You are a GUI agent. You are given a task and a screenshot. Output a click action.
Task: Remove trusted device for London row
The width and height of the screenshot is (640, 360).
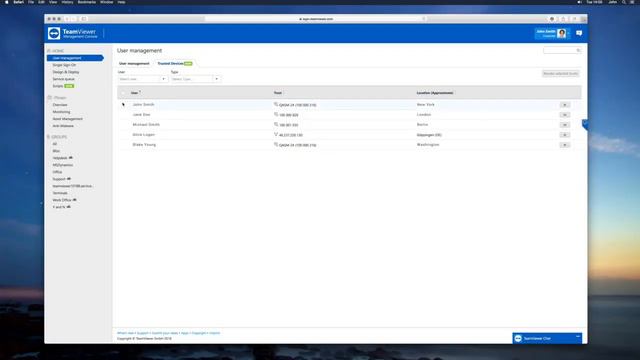[564, 115]
